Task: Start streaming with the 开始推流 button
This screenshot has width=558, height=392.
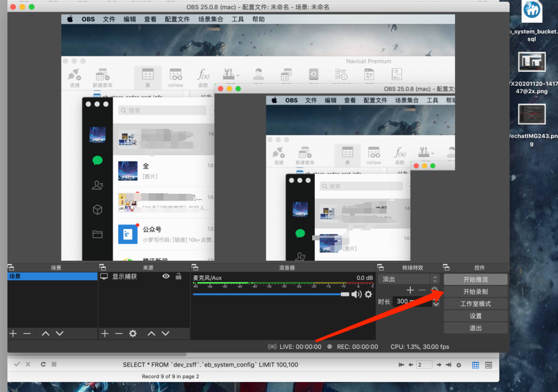Action: click(x=475, y=280)
